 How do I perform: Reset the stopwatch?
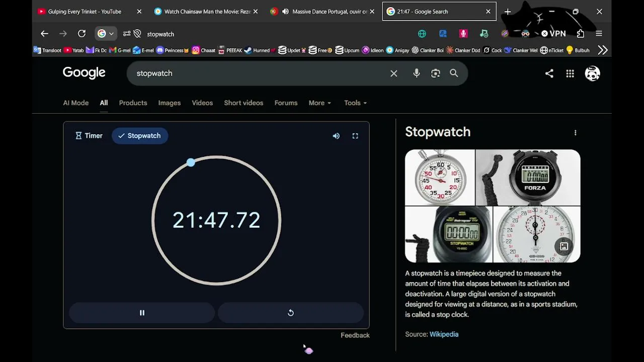(290, 313)
